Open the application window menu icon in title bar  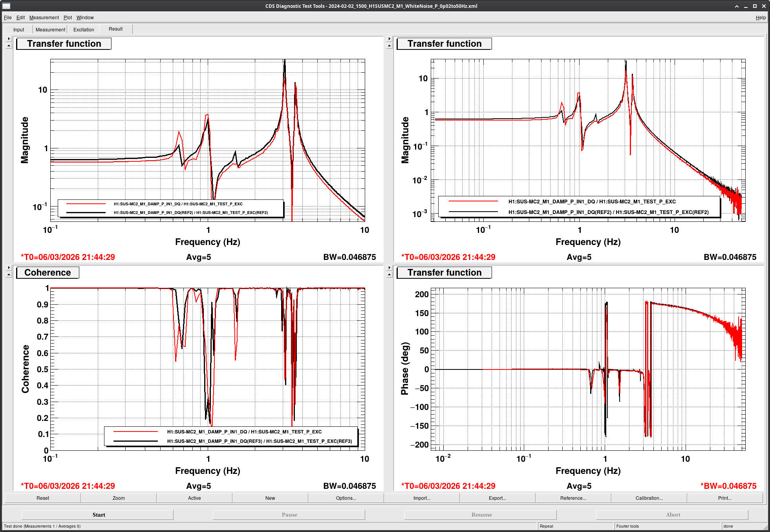tap(6, 6)
